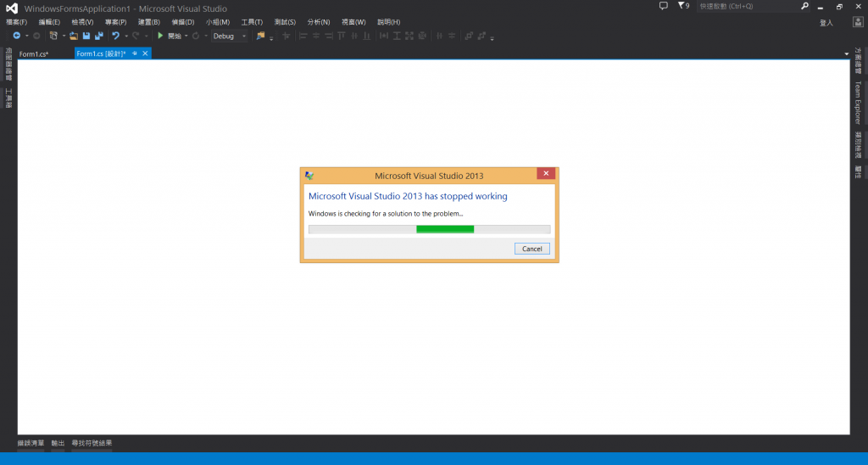Expand the Undo history dropdown arrow

pyautogui.click(x=126, y=36)
